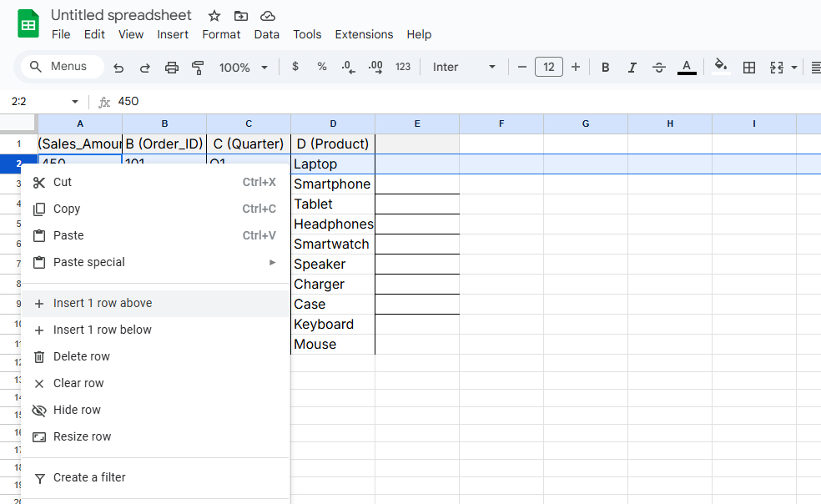821x504 pixels.
Task: Toggle italic formatting
Action: 632,68
